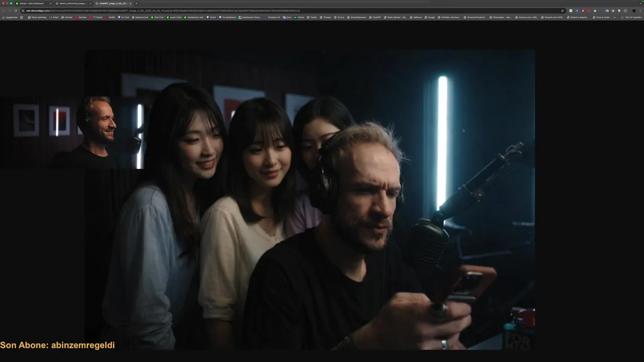Open the browser profile avatar
Viewport: 644px width, 362px height.
point(634,11)
